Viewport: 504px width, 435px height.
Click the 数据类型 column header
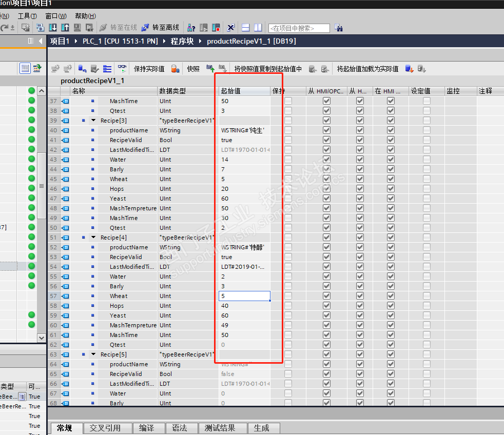(188, 91)
